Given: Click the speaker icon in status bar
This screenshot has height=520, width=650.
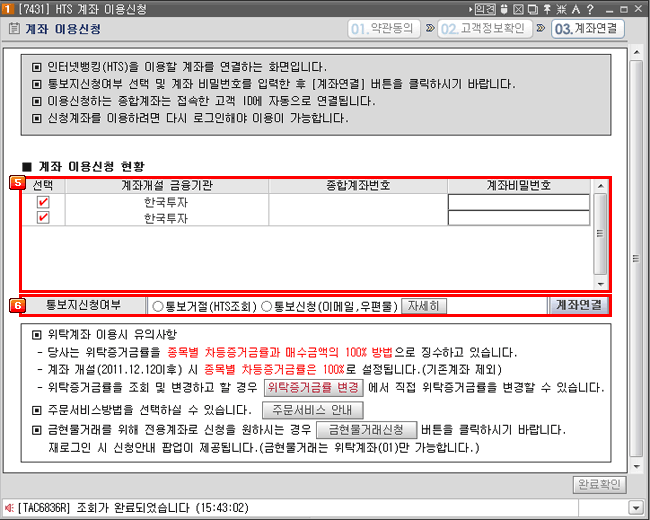Looking at the screenshot, I should click(9, 508).
